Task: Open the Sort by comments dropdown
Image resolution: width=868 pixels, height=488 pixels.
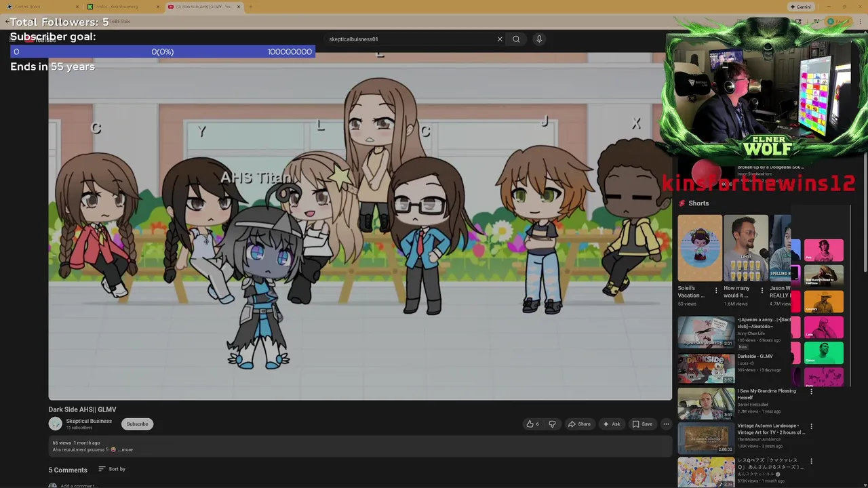Action: tap(112, 469)
